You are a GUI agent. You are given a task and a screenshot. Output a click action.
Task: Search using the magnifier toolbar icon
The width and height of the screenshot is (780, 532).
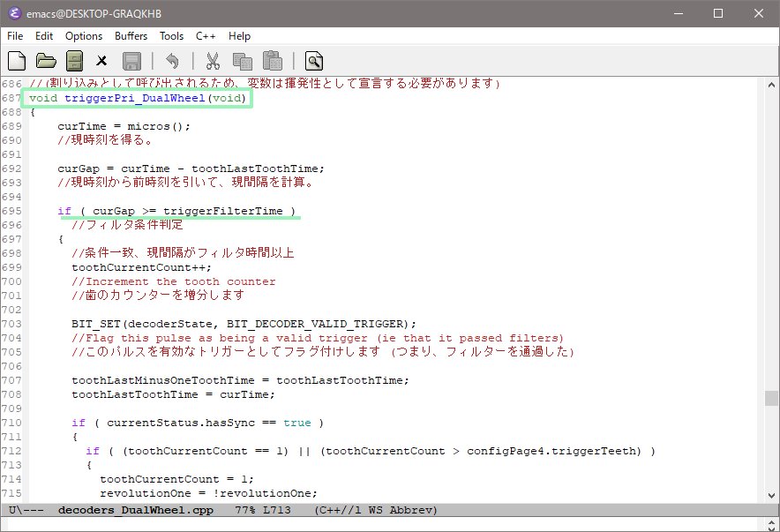click(313, 61)
